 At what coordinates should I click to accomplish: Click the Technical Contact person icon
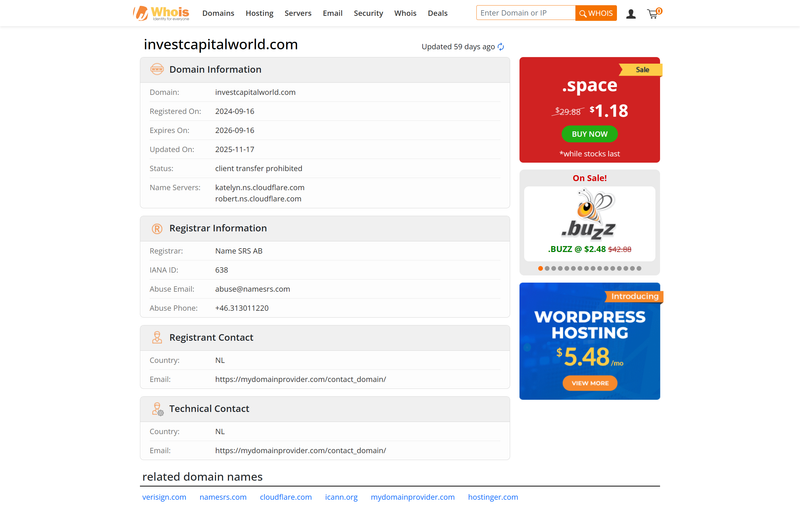pyautogui.click(x=157, y=409)
